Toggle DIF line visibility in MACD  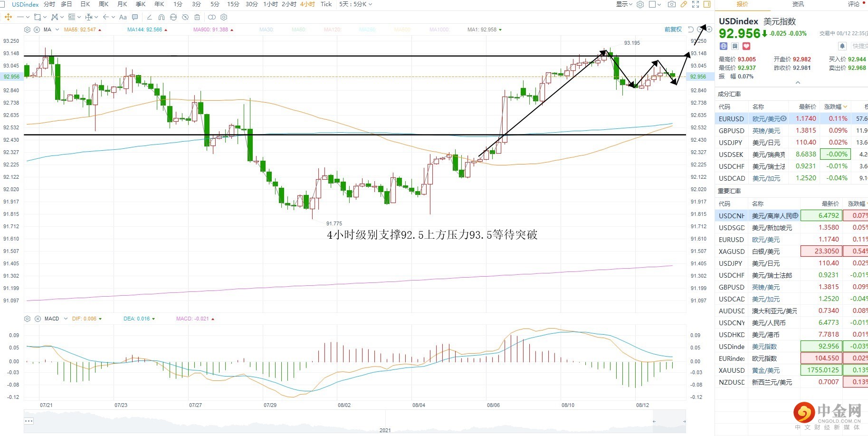84,319
